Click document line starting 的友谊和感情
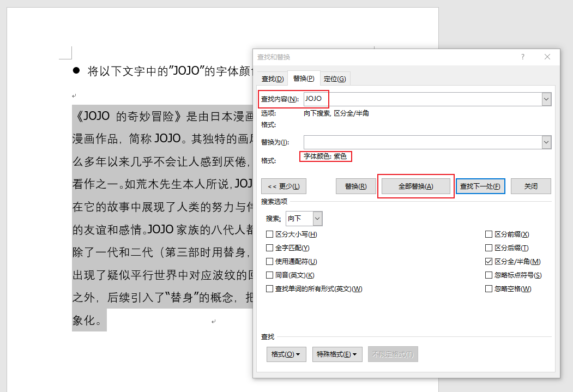 pos(162,230)
